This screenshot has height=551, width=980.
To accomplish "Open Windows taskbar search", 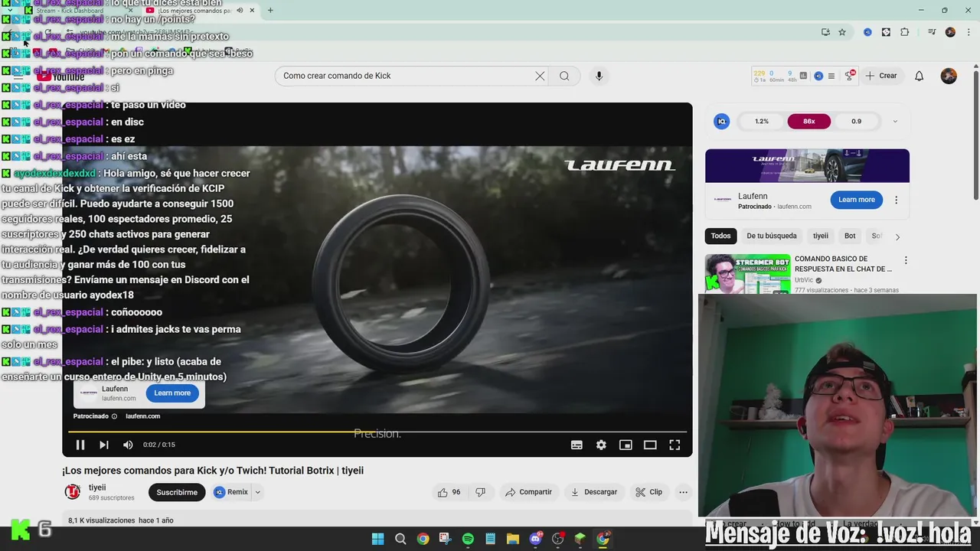I will (x=400, y=539).
